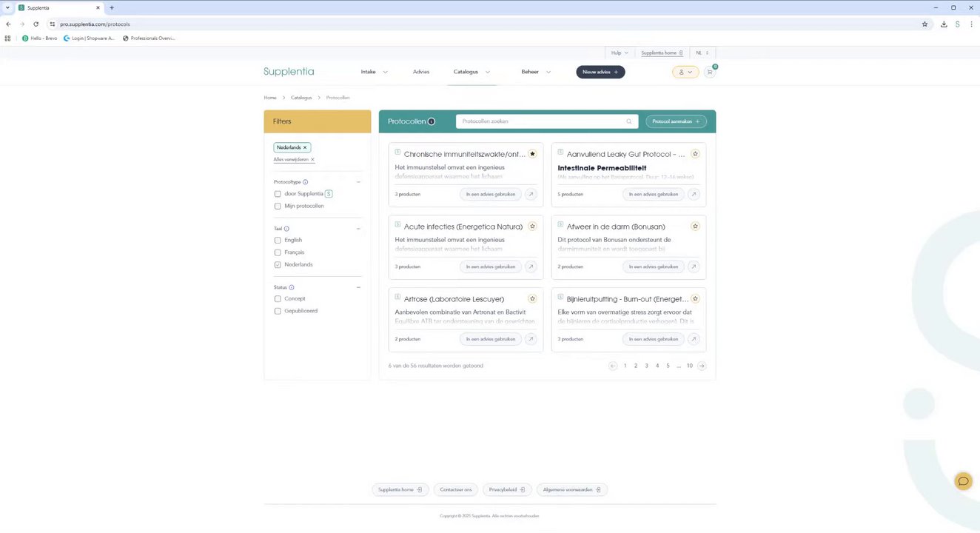This screenshot has height=533, width=980.
Task: Check the Mijn protocollen checkbox
Action: [x=278, y=206]
